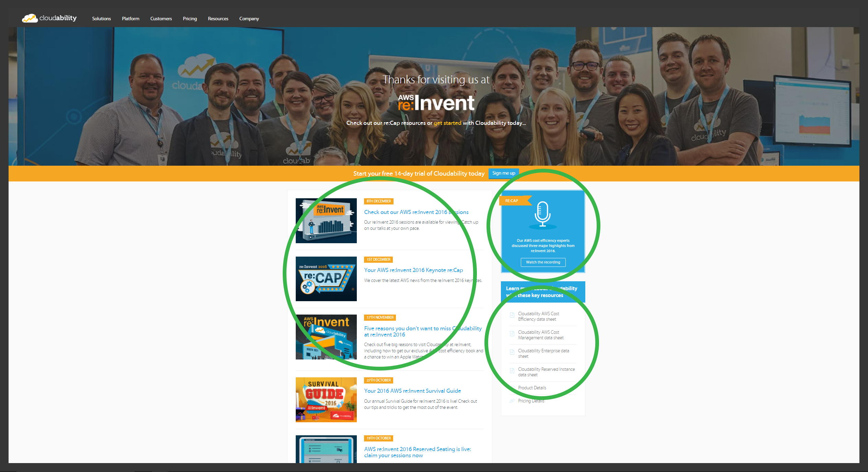Click the Watch the recording button
The image size is (868, 472).
543,262
